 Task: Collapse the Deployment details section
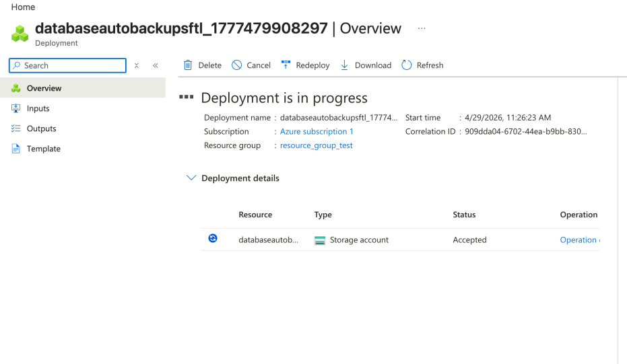[191, 178]
